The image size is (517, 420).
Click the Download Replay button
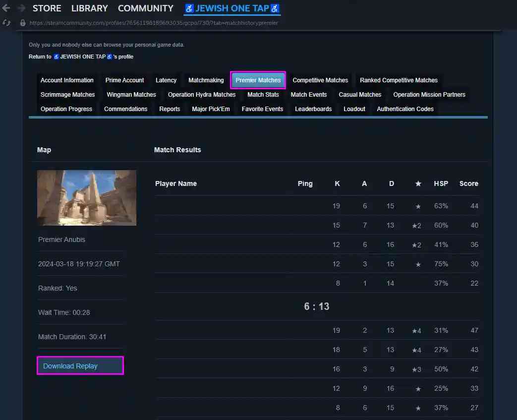click(80, 366)
